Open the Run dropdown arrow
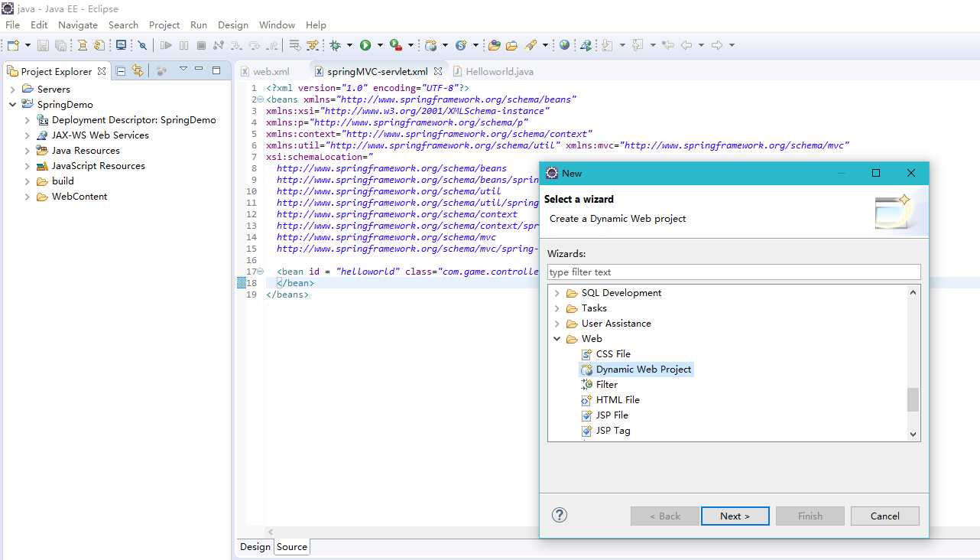This screenshot has height=560, width=980. [x=380, y=45]
